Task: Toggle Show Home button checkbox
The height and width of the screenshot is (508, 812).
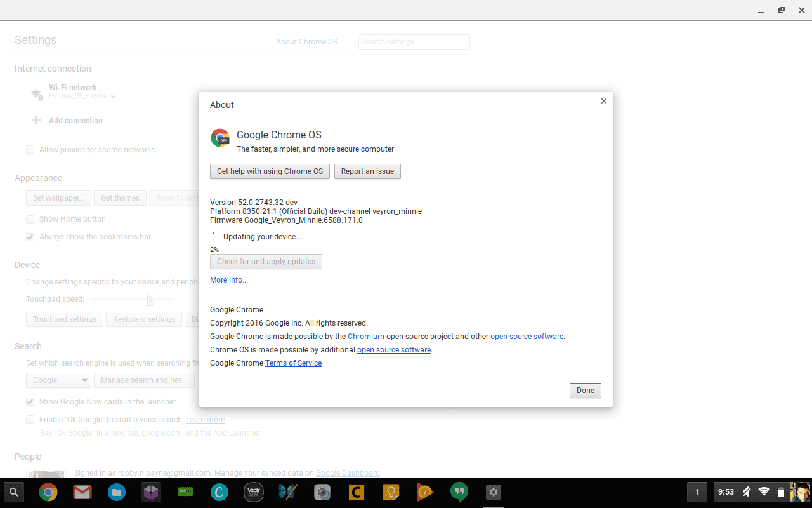Action: point(30,219)
